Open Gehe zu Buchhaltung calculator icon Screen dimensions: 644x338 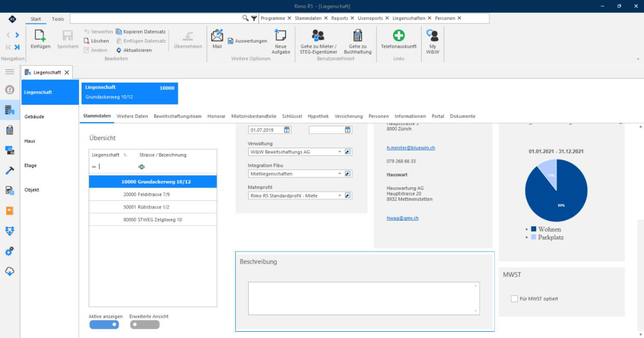[x=357, y=35]
